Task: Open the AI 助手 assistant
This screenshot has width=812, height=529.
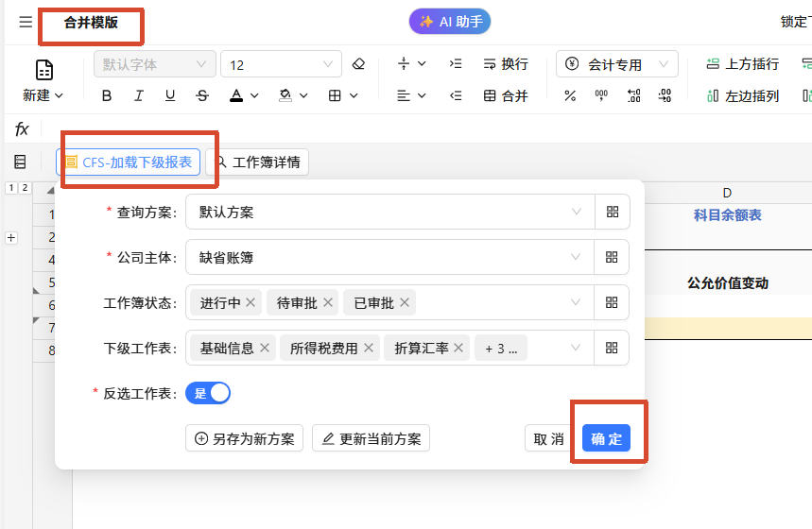Action: pyautogui.click(x=450, y=22)
